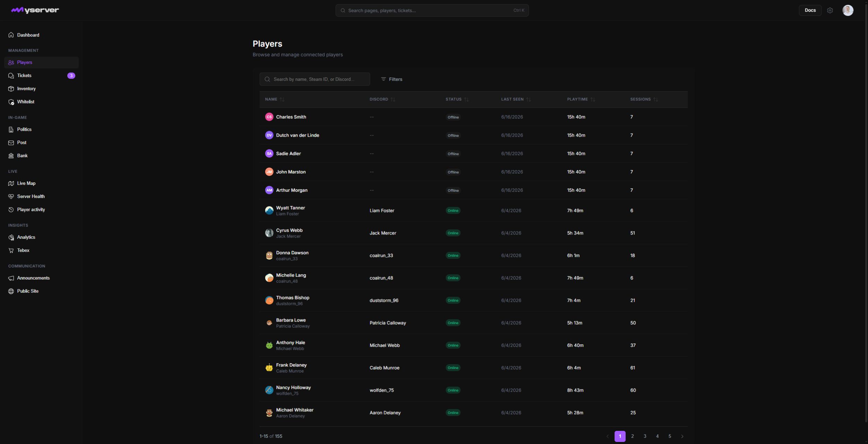
Task: Open the Inventory menu item
Action: 41,89
